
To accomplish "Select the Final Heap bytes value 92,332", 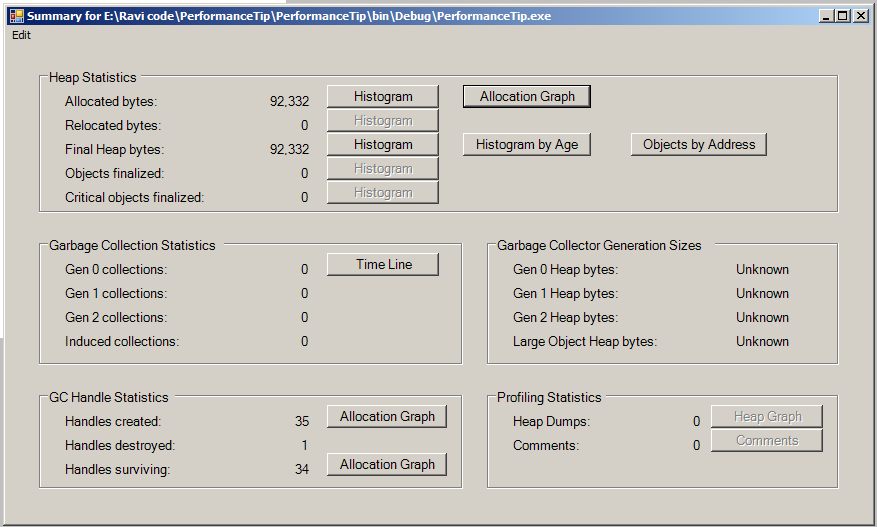I will point(289,149).
